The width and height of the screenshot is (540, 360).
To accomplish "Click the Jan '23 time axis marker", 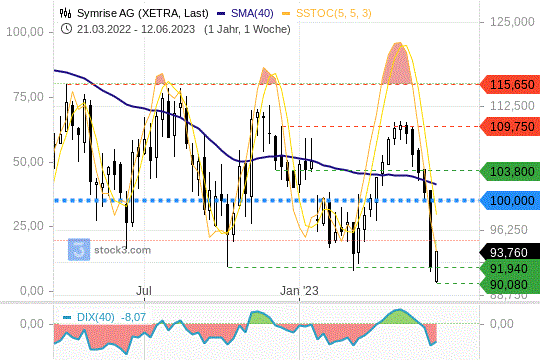I will click(x=299, y=291).
